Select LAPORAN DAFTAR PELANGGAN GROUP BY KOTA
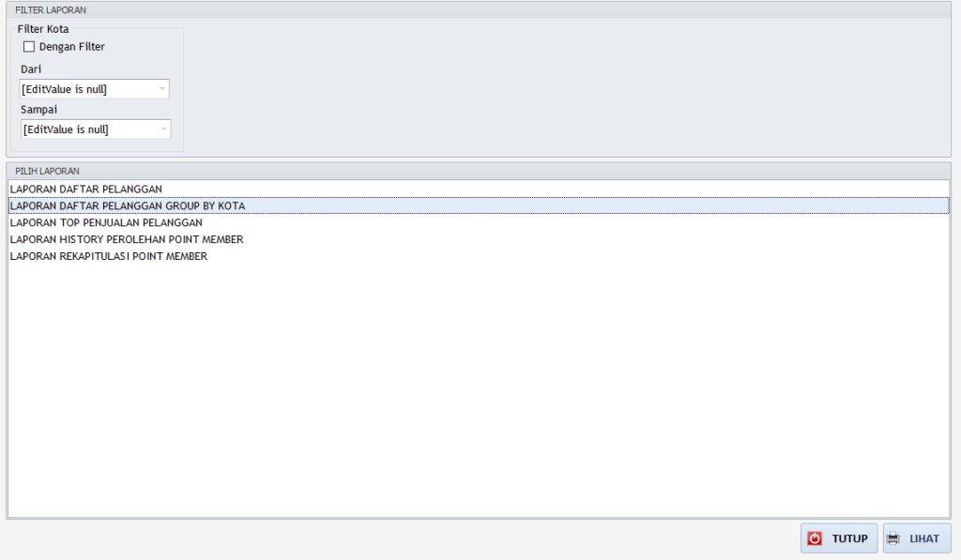This screenshot has height=560, width=961. 127,205
